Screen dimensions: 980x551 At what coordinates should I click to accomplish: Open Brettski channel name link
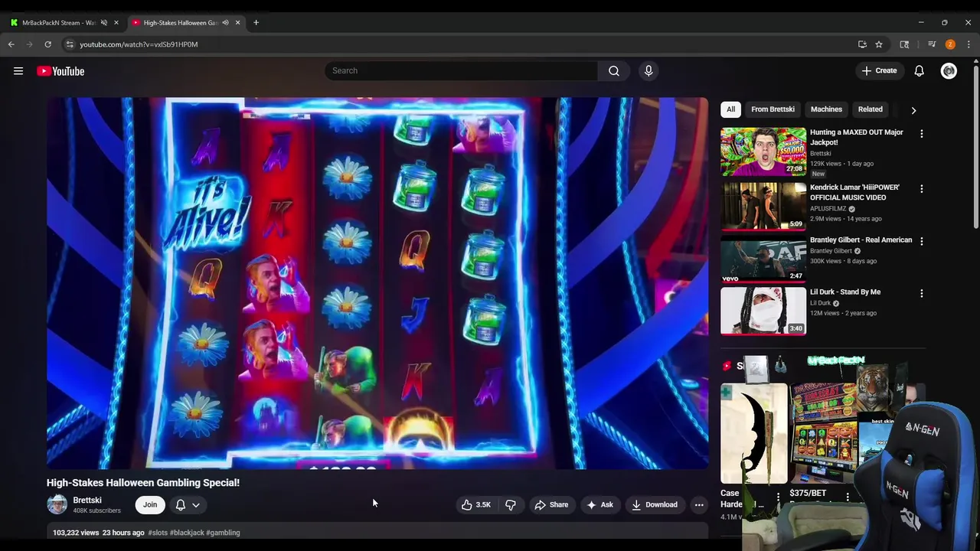point(87,500)
